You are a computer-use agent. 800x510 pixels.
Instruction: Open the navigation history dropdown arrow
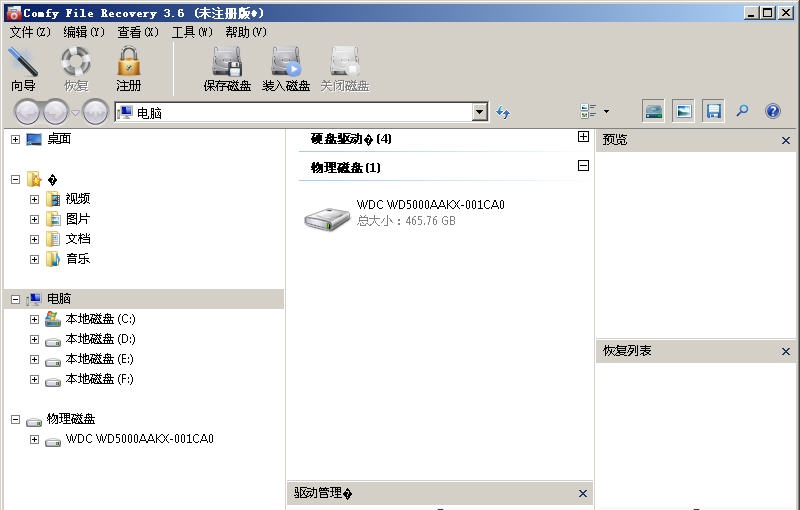75,112
